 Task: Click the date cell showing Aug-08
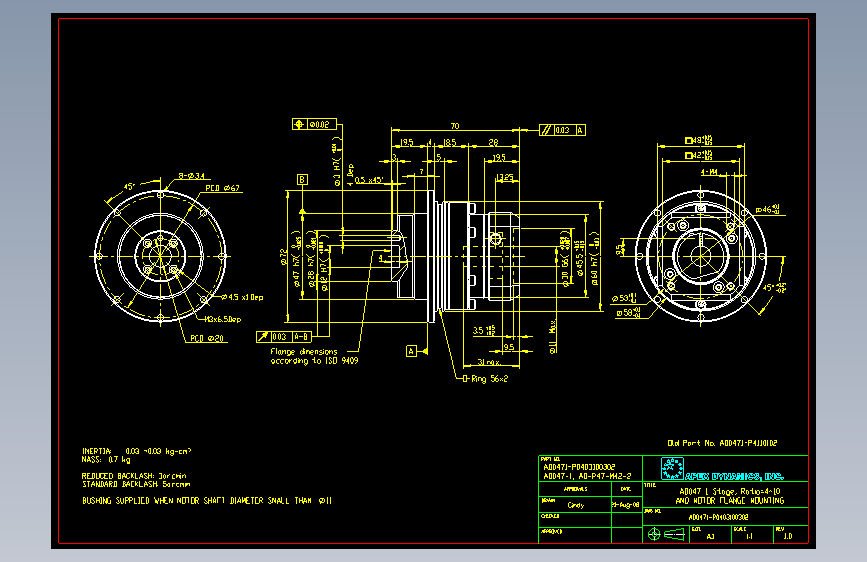(626, 505)
